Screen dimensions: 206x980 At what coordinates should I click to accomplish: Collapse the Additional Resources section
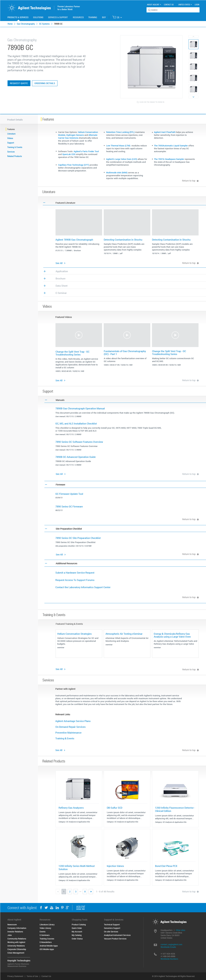[46, 563]
